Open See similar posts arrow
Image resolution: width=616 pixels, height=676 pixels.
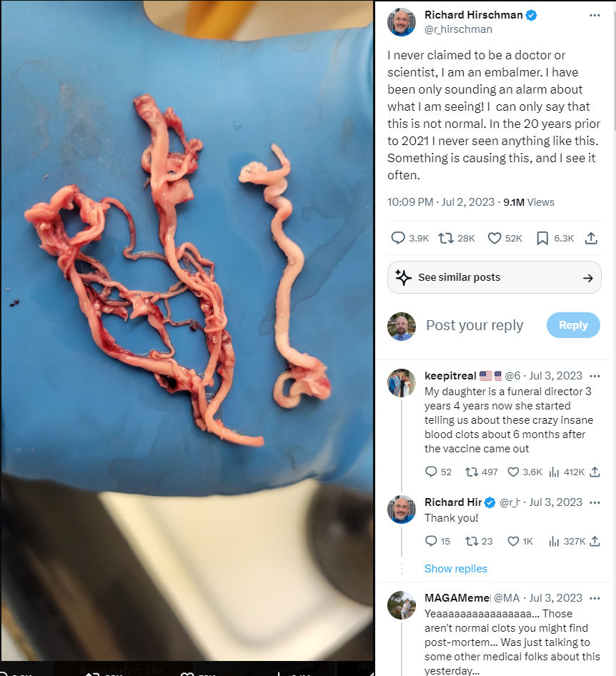587,278
